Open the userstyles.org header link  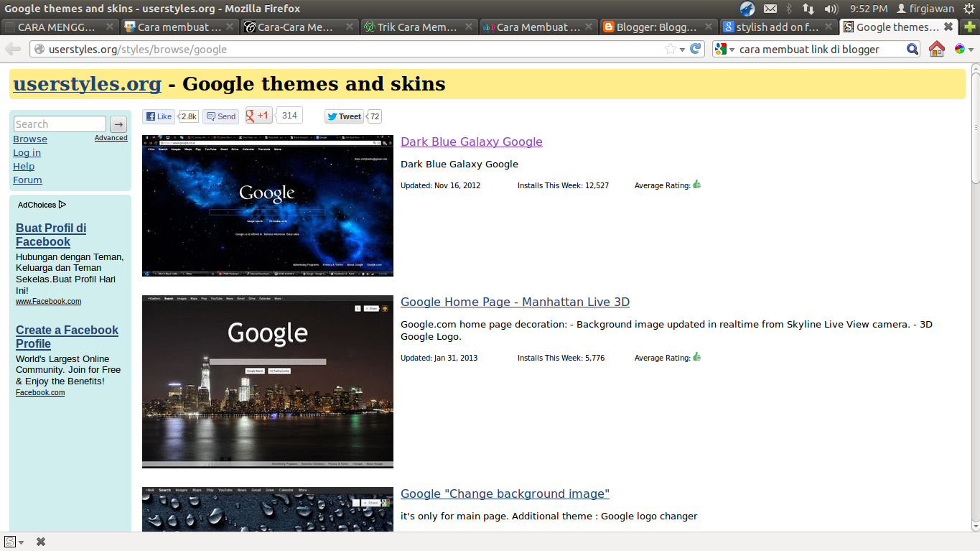87,84
